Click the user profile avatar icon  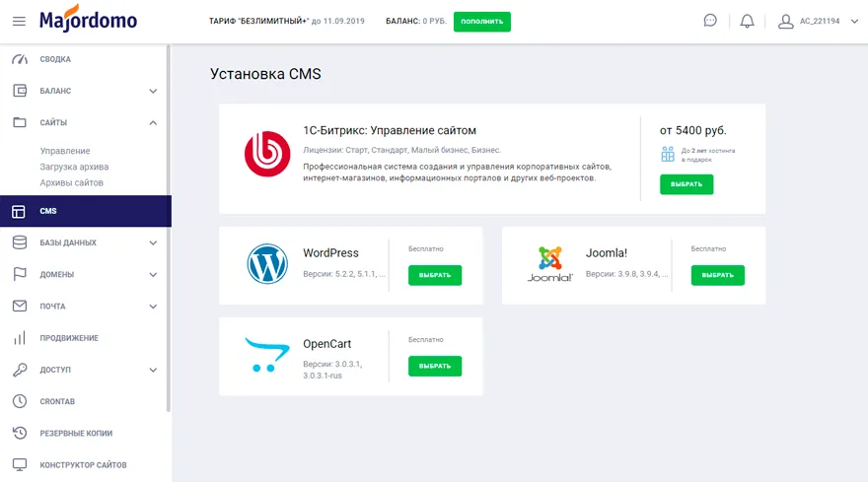785,22
